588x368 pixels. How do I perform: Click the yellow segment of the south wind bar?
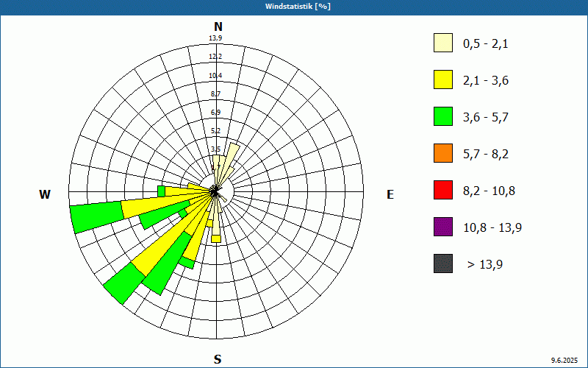[216, 238]
